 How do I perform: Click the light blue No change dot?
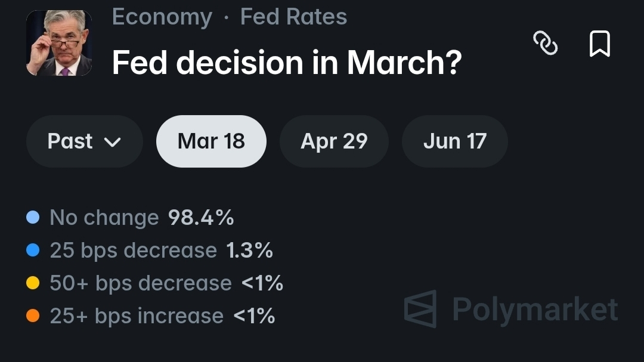(33, 218)
